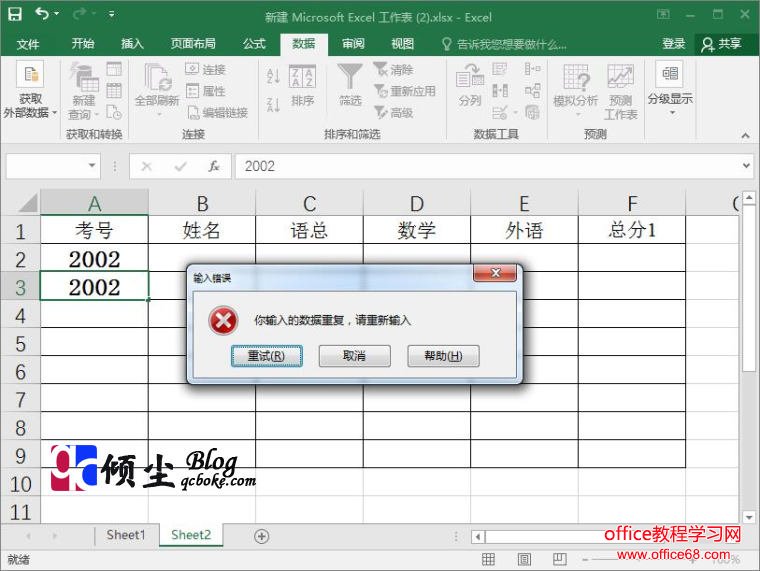Click cell A2 containing 2002
The height and width of the screenshot is (571, 760).
click(x=94, y=258)
